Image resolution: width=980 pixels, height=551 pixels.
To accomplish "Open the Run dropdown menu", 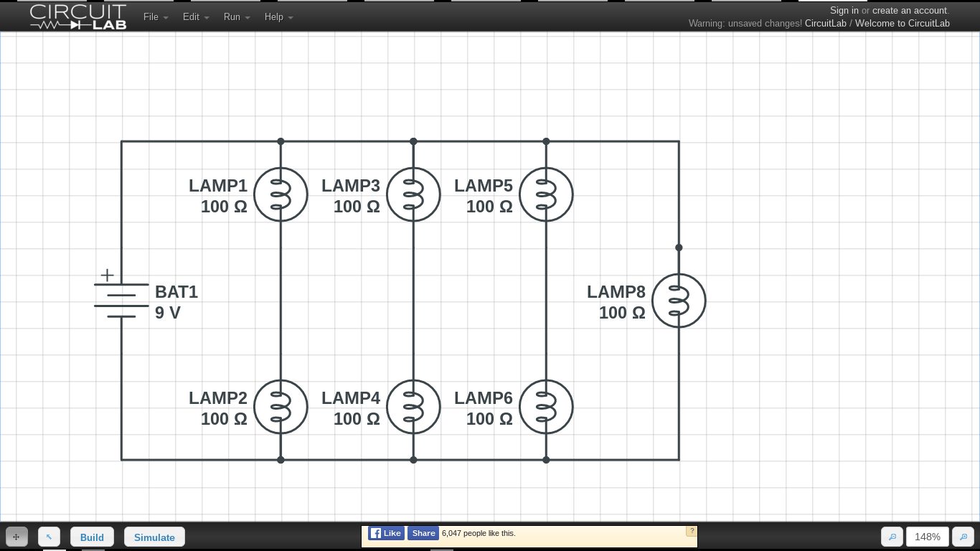I will point(236,17).
